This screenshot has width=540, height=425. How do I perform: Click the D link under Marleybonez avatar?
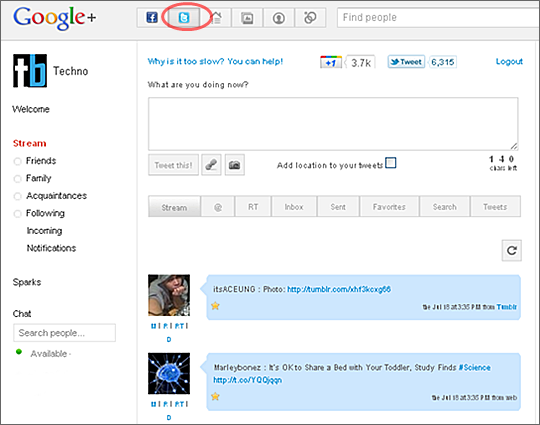pyautogui.click(x=169, y=418)
